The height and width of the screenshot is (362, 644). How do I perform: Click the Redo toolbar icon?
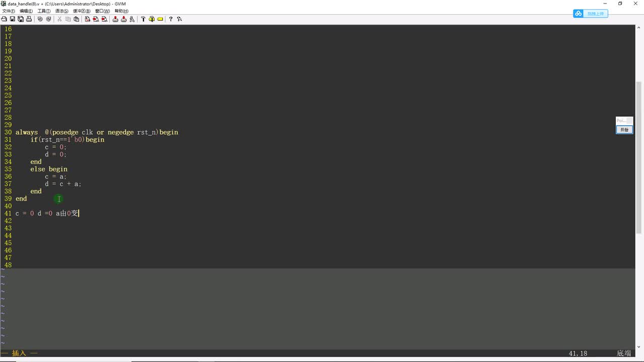(48, 19)
